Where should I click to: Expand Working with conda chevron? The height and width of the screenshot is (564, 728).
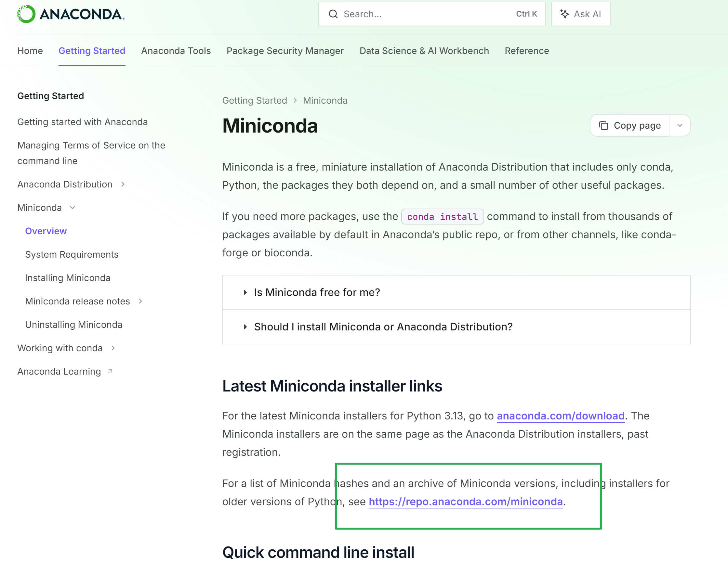coord(113,348)
